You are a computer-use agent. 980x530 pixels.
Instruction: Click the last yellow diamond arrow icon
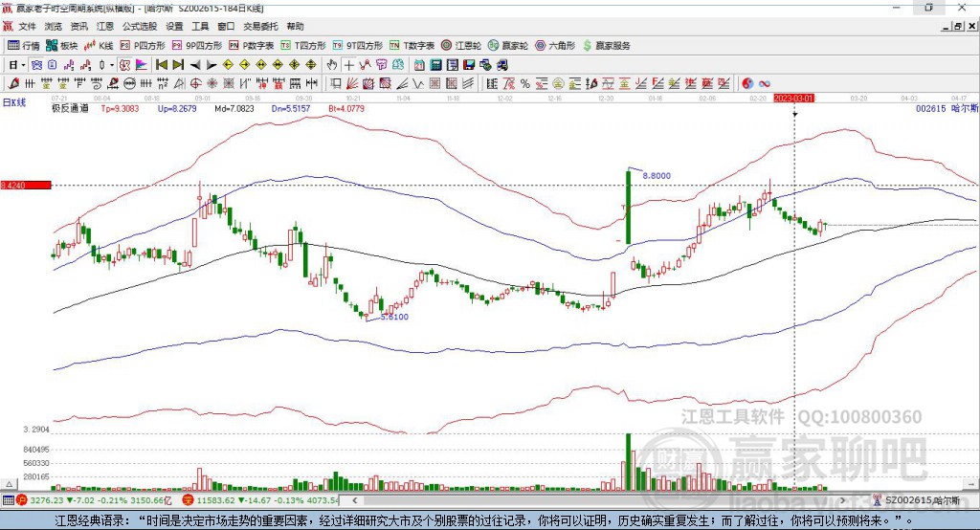click(311, 65)
